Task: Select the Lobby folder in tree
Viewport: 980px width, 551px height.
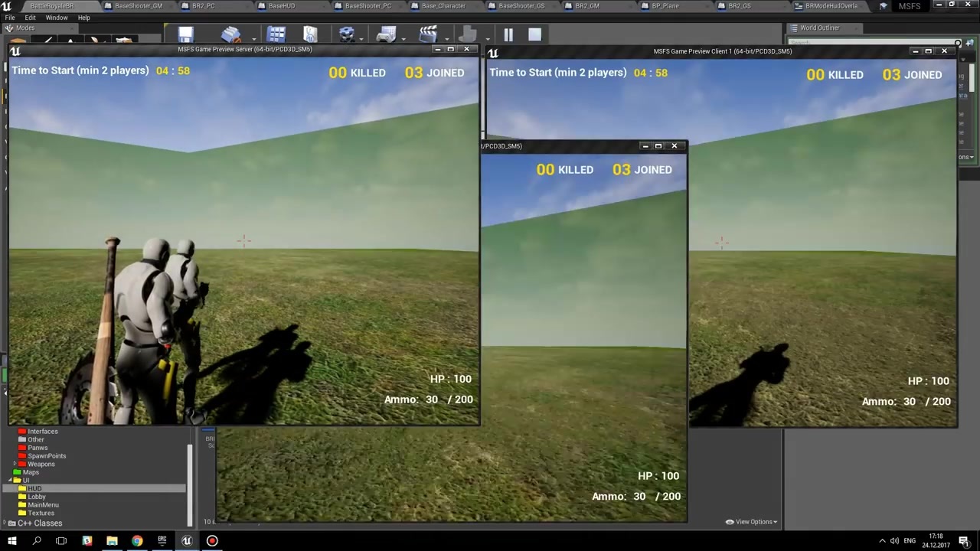Action: pyautogui.click(x=36, y=497)
